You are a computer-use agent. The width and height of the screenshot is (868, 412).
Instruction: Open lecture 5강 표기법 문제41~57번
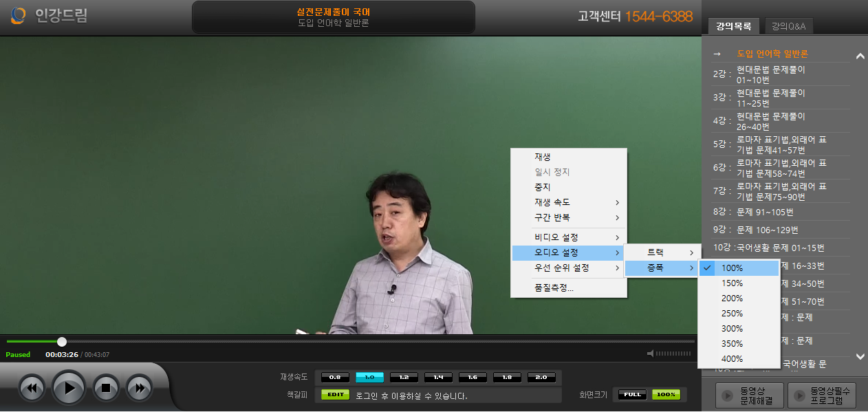(x=781, y=144)
